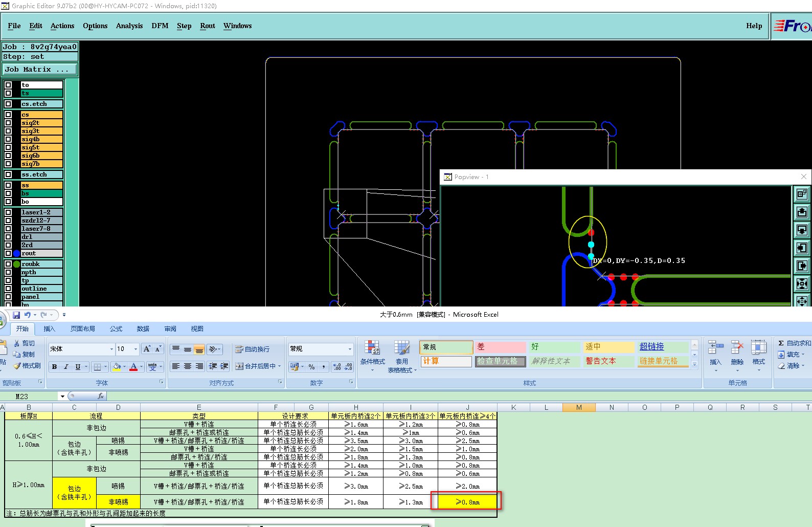Apply percent style to cells

(311, 366)
